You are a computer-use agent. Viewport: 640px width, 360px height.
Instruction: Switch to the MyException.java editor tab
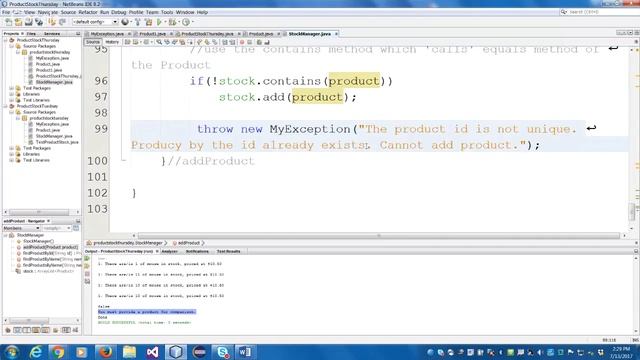point(107,34)
